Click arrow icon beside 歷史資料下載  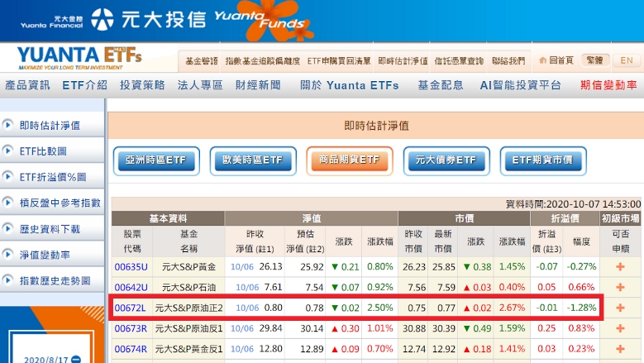[x=7, y=229]
